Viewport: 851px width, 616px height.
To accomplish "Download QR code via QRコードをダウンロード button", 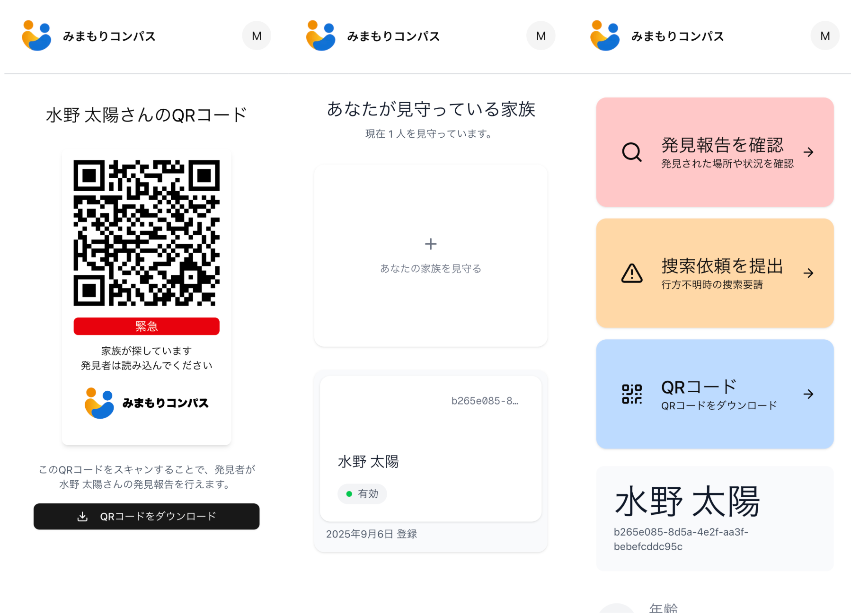I will (147, 516).
